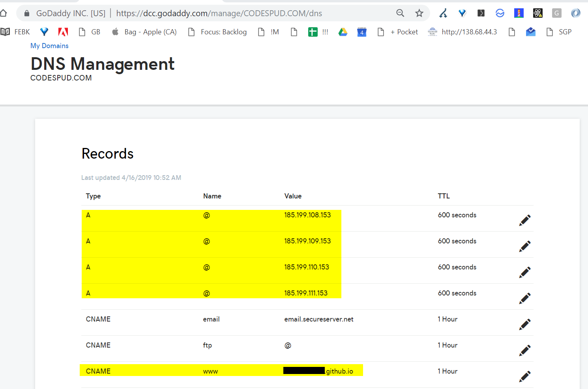Image resolution: width=588 pixels, height=389 pixels.
Task: Click the Last updated timestamp
Action: [x=131, y=178]
